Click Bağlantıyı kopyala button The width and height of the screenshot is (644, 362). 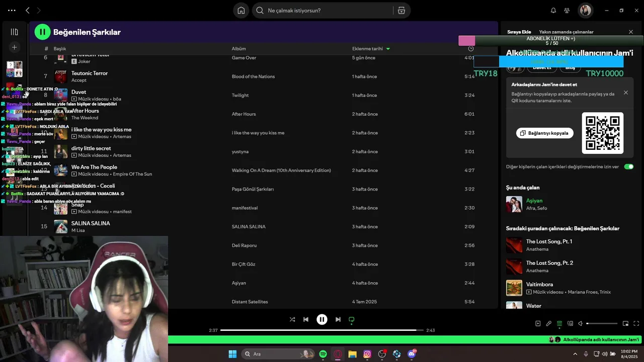point(544,133)
